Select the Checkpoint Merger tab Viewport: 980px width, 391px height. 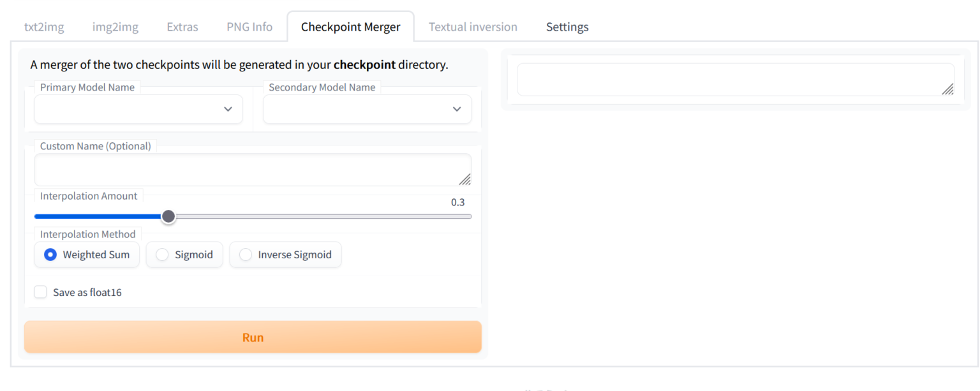350,27
